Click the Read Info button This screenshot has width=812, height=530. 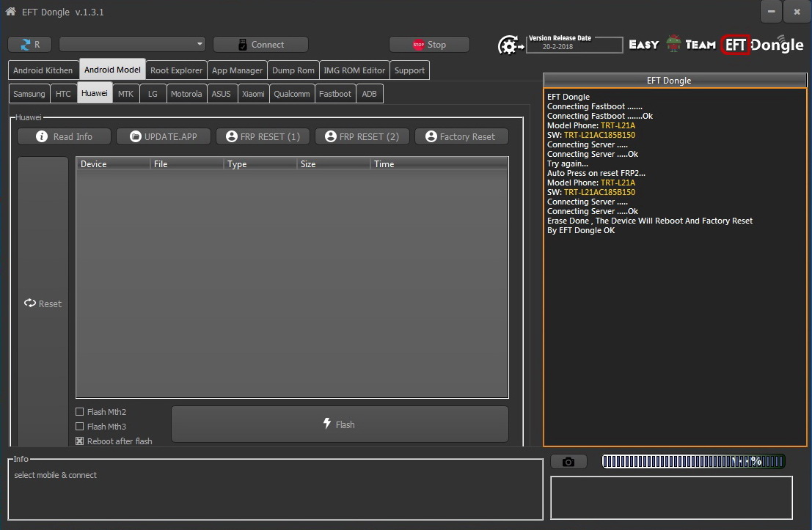click(65, 136)
